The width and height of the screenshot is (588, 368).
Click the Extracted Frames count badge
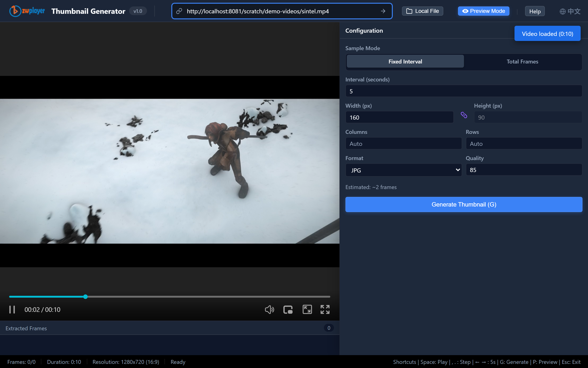tap(328, 328)
